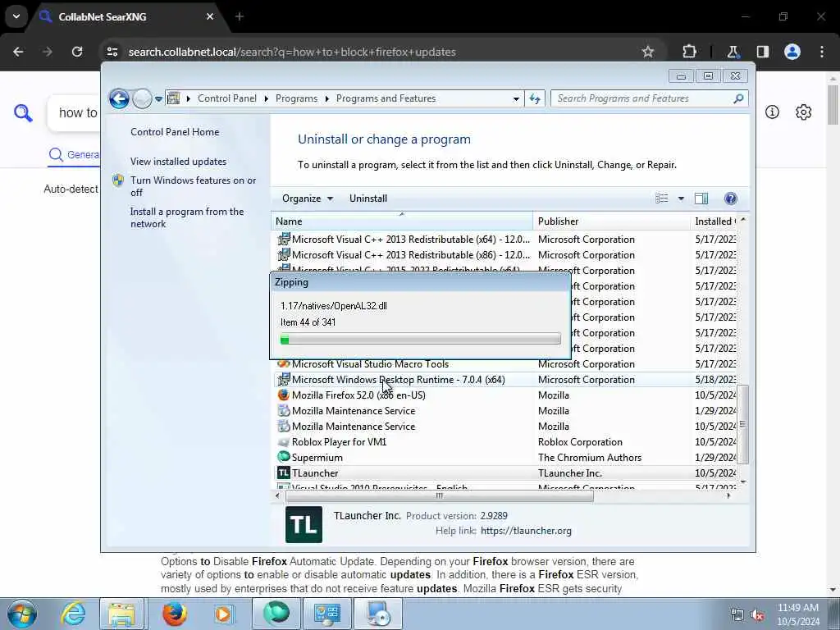840x630 pixels.
Task: Expand the more view options arrow
Action: click(681, 199)
